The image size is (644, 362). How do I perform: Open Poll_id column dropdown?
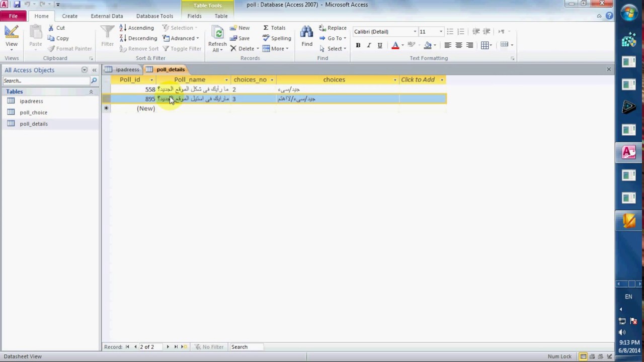151,80
